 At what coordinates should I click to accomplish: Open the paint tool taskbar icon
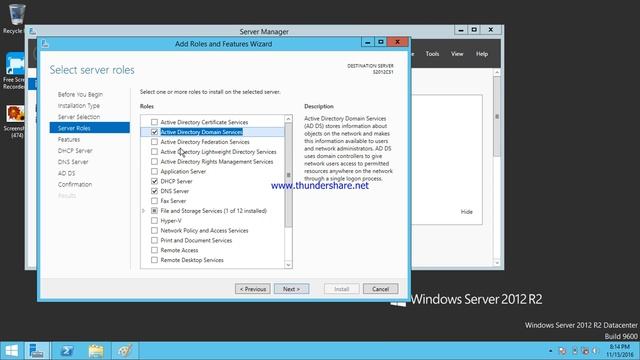click(125, 351)
